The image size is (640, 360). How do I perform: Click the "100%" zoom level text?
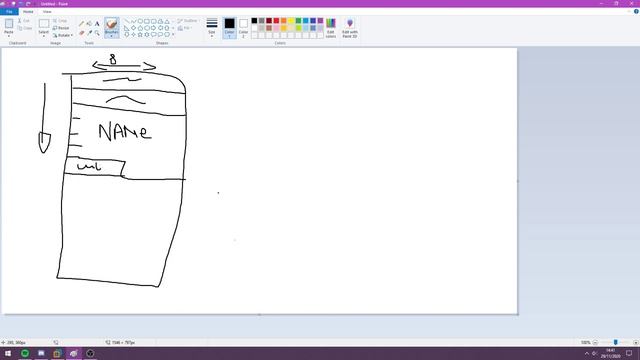pos(586,342)
